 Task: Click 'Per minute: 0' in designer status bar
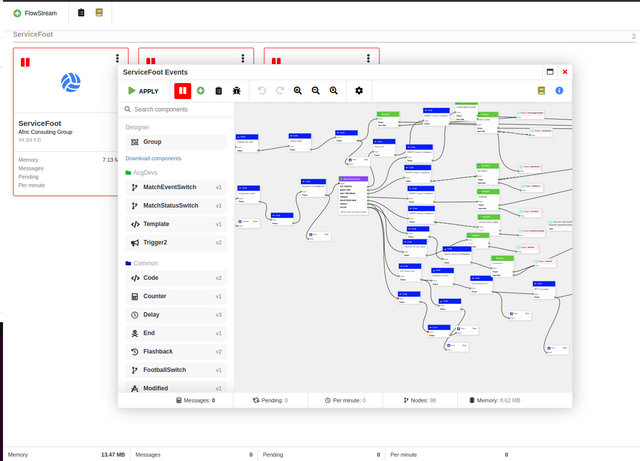[x=345, y=401]
